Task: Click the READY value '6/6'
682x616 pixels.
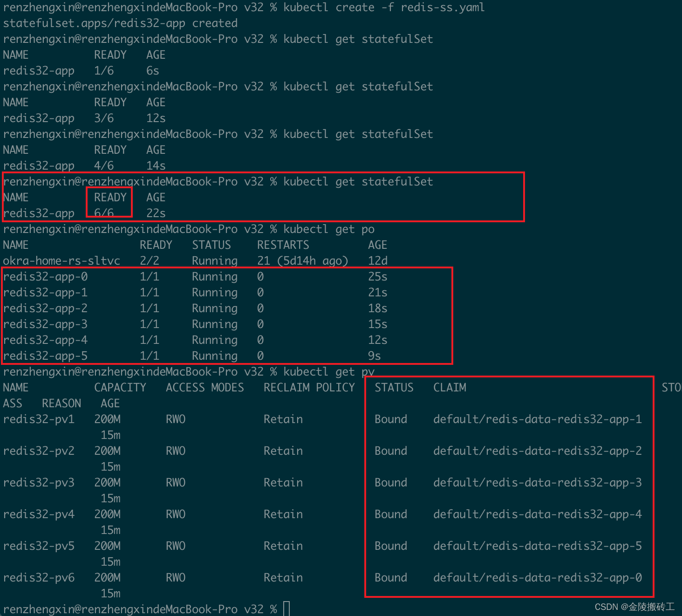Action: (104, 213)
